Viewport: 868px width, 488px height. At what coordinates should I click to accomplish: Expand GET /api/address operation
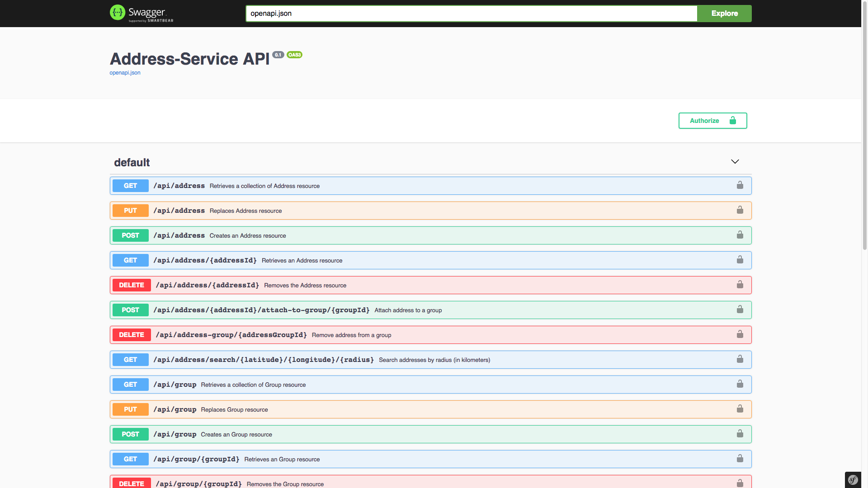pyautogui.click(x=430, y=186)
